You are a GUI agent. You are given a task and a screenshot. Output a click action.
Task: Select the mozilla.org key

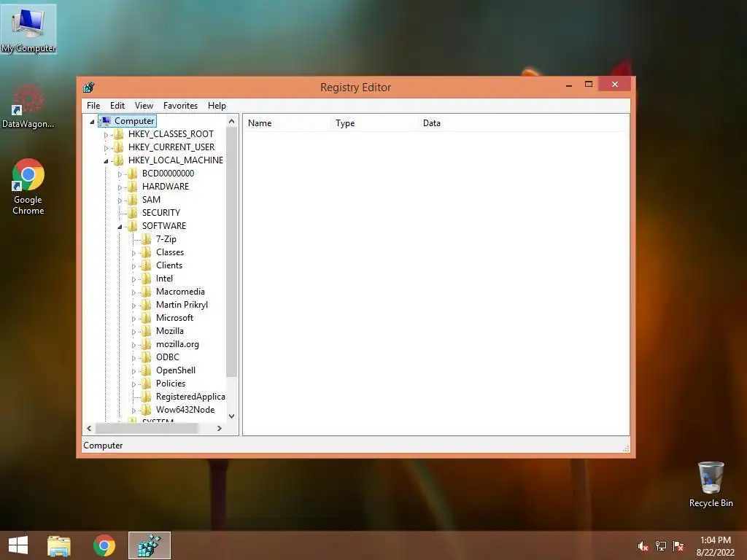[177, 344]
